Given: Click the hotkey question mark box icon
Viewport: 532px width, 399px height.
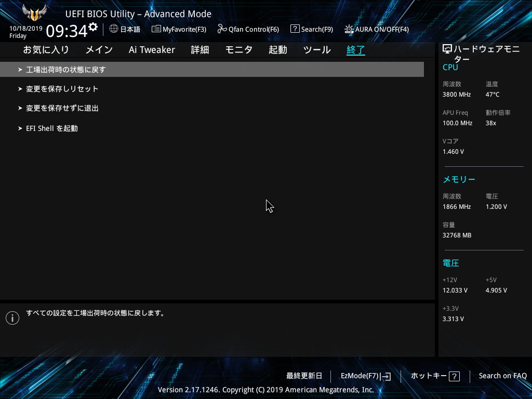Looking at the screenshot, I should point(454,376).
